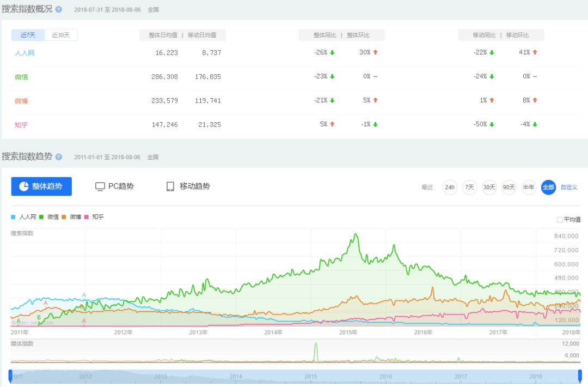Click the PC趋势 monitor icon

(100, 186)
